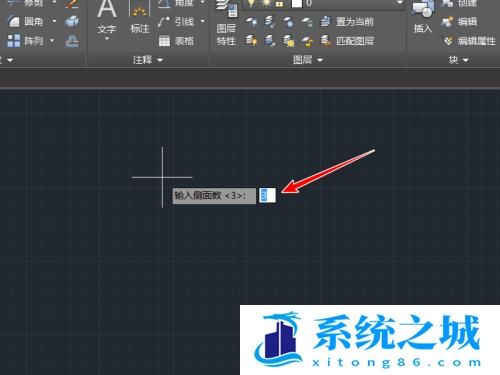Open the 引线 dropdown arrow
Viewport: 500px width, 375px height.
coord(202,22)
